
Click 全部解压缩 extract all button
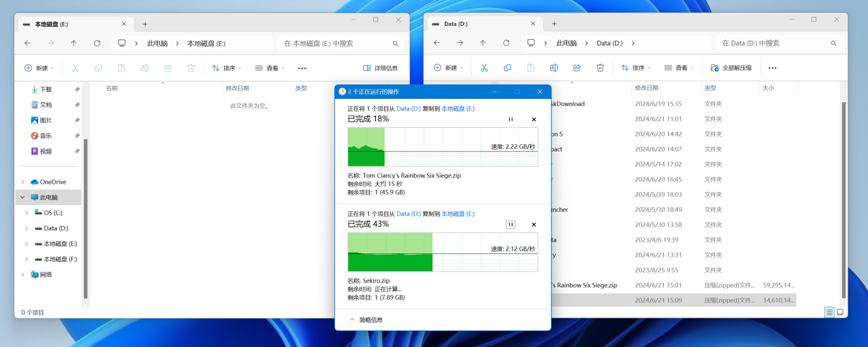click(731, 68)
